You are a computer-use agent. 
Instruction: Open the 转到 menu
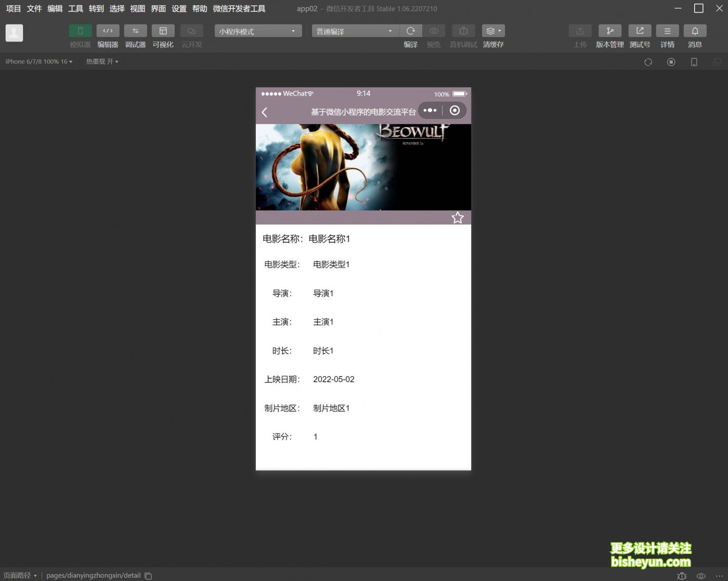[x=96, y=9]
